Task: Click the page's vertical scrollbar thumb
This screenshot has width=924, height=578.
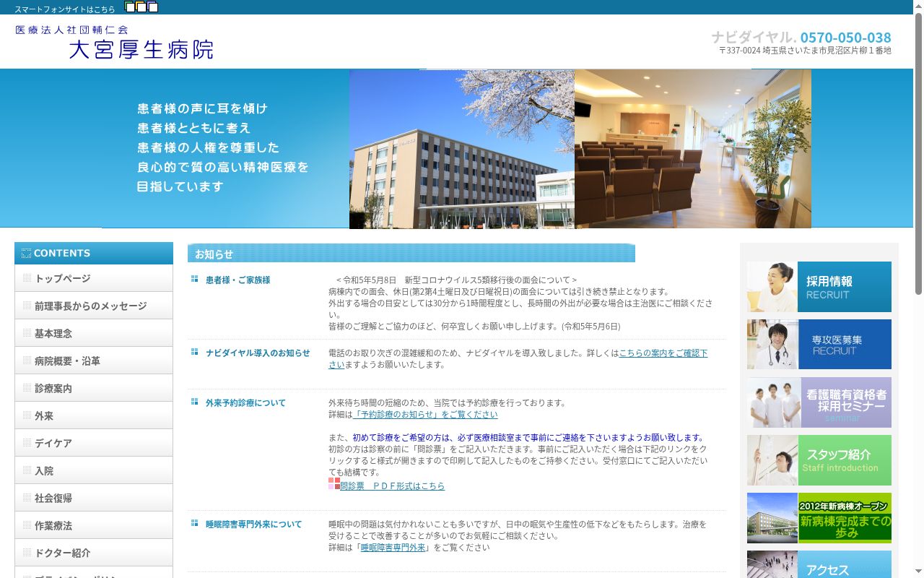Action: coord(918,154)
